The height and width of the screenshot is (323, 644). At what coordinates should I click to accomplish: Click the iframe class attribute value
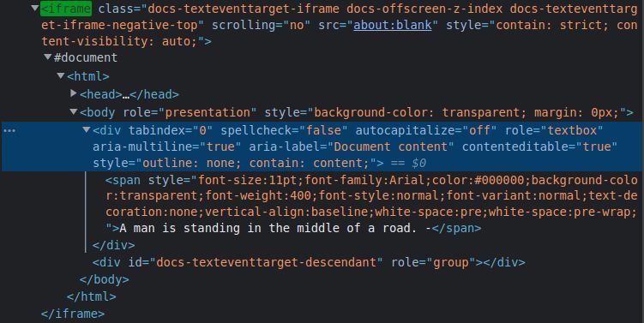[339, 17]
